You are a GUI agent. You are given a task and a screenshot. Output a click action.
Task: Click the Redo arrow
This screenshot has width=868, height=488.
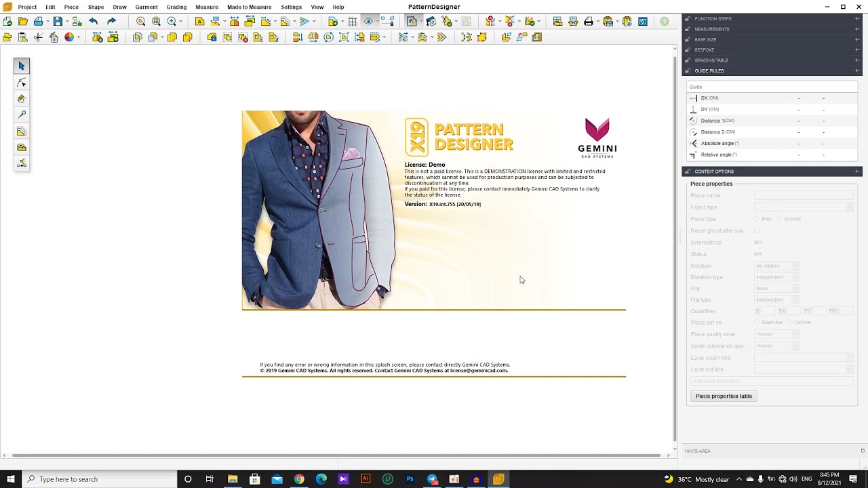pyautogui.click(x=111, y=22)
